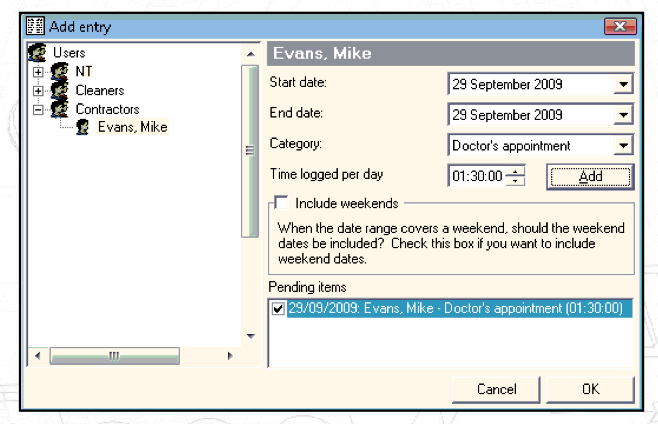Image resolution: width=658 pixels, height=424 pixels.
Task: Click the tree's scroll right arrow
Action: [x=230, y=356]
